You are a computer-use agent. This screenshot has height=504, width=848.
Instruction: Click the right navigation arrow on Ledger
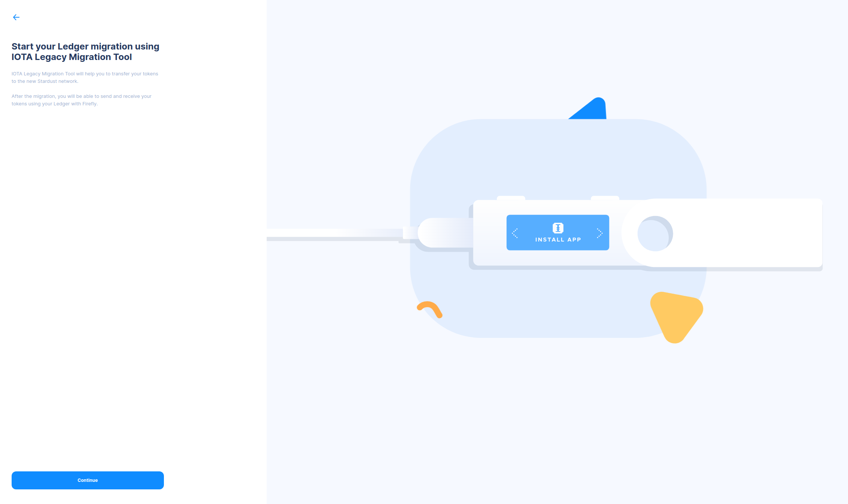pos(600,232)
